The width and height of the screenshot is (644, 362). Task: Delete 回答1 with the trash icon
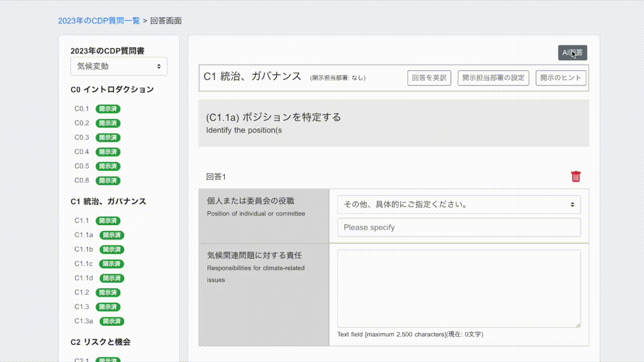pos(576,176)
